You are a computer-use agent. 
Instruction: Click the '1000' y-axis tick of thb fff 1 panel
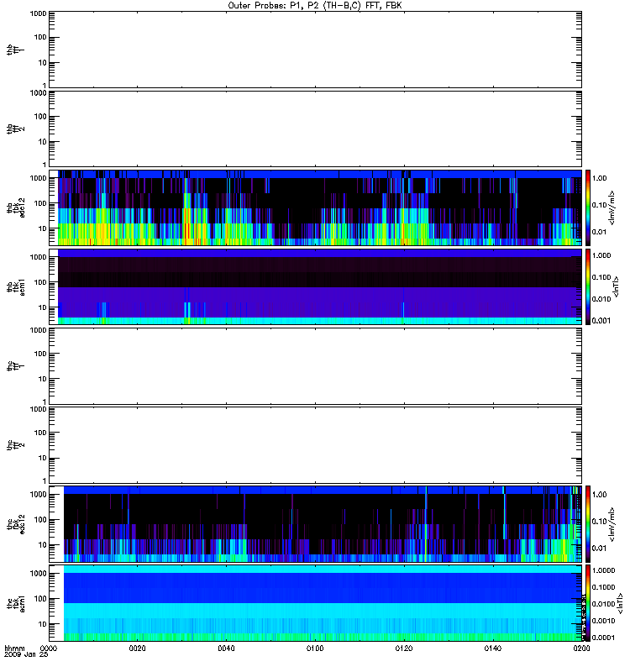tap(38, 13)
